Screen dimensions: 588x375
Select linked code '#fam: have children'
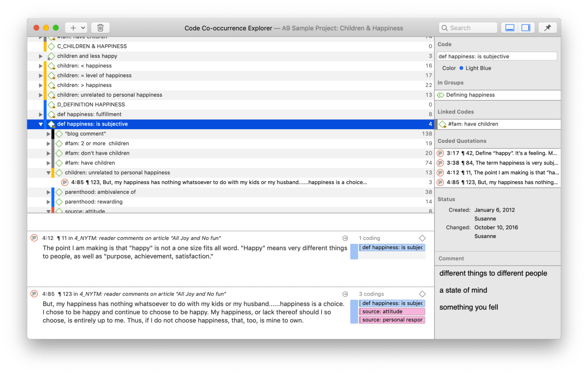tap(498, 124)
